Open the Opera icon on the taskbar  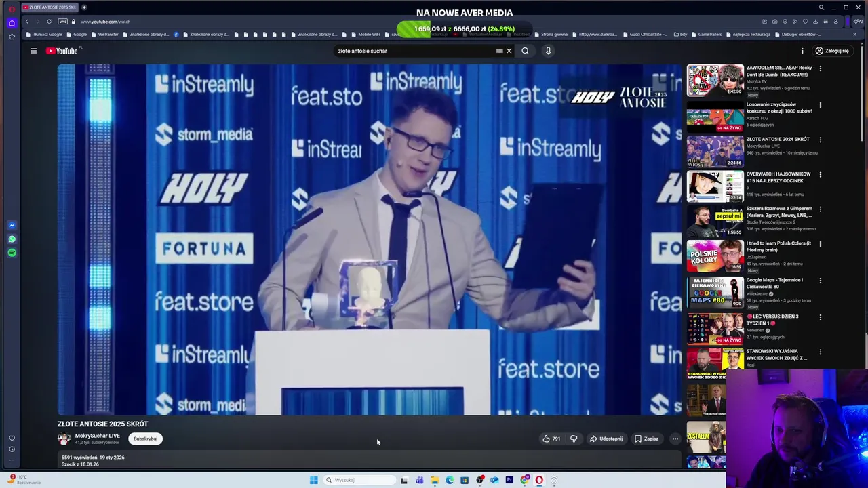pos(539,480)
